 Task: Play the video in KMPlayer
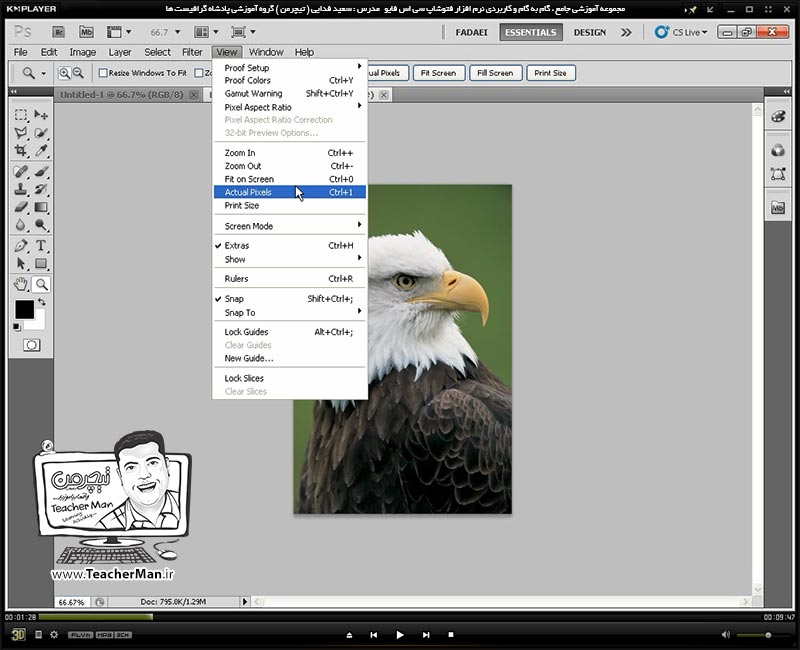[x=399, y=635]
